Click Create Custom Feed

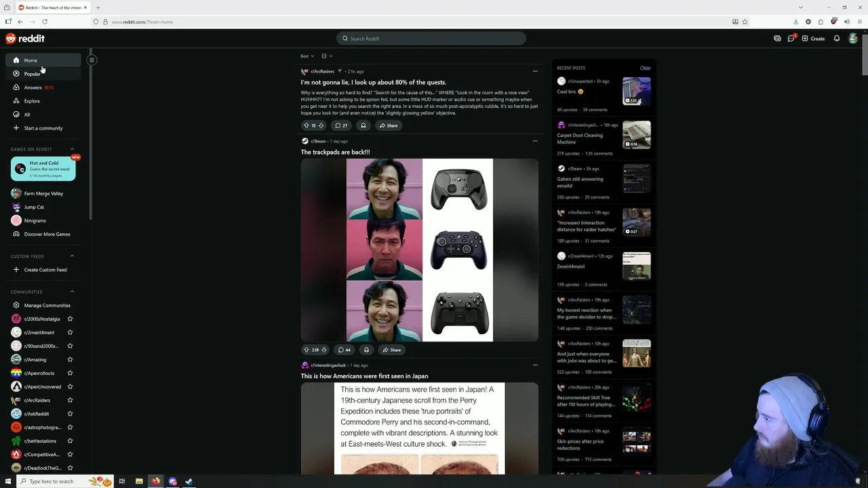pos(43,270)
